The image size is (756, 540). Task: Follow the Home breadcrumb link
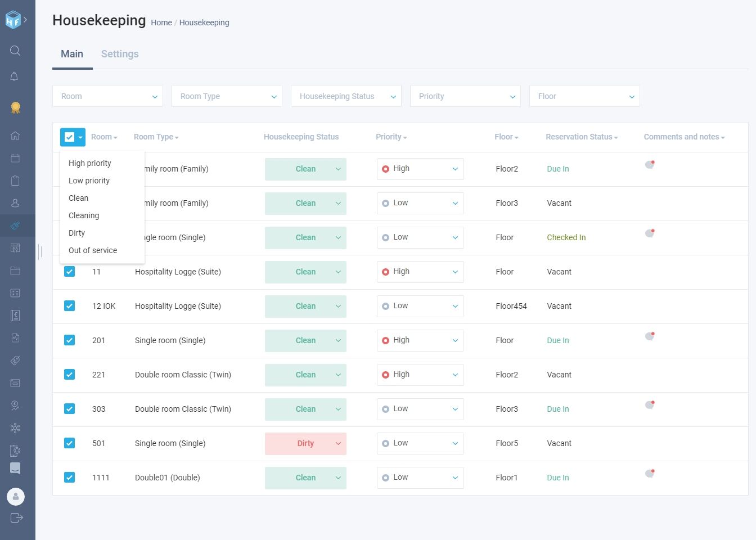(161, 22)
